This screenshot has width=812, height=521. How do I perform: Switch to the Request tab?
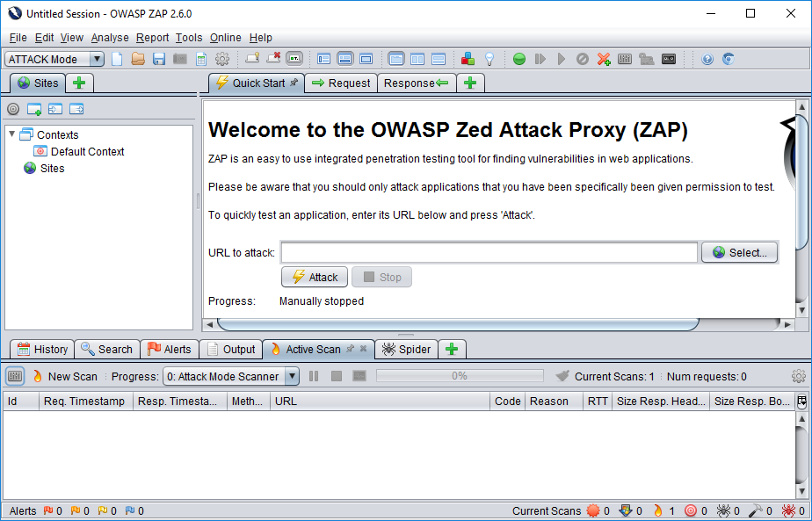341,83
